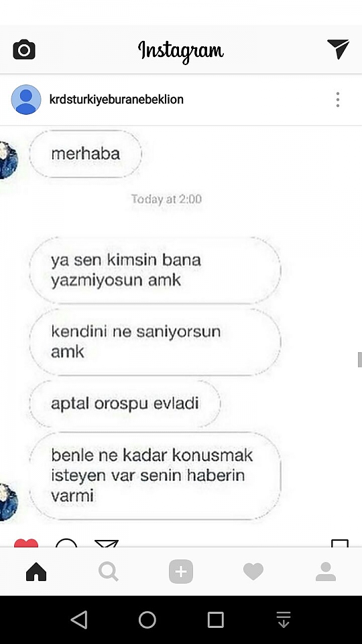This screenshot has width=362, height=644.
Task: Toggle the red heart like icon
Action: point(26,543)
